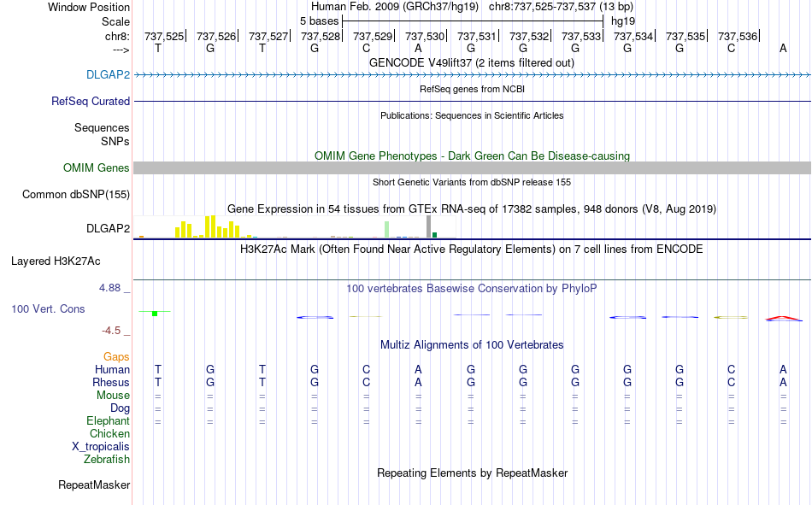The width and height of the screenshot is (812, 505).
Task: Open the OMIM Genes track label
Action: tap(96, 167)
